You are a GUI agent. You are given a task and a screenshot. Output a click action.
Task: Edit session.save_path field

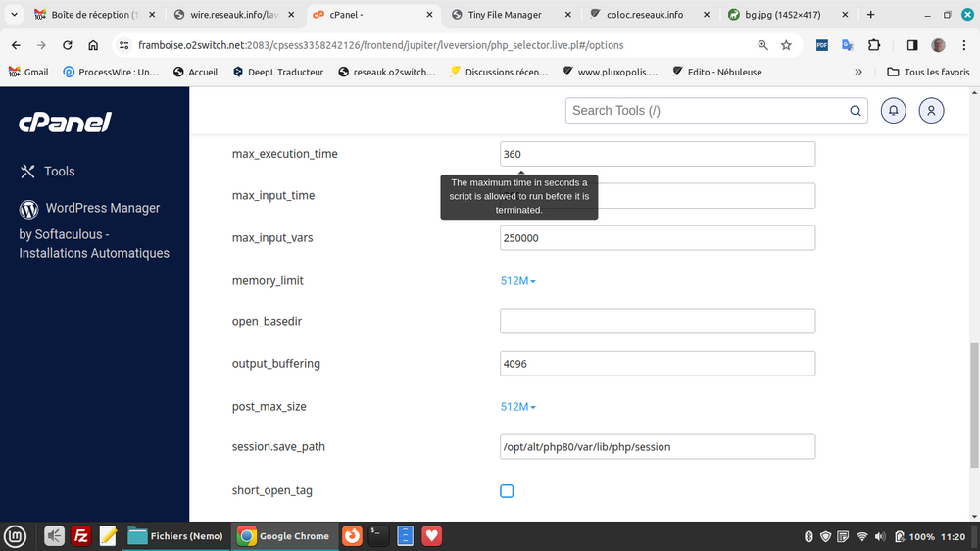(x=658, y=446)
